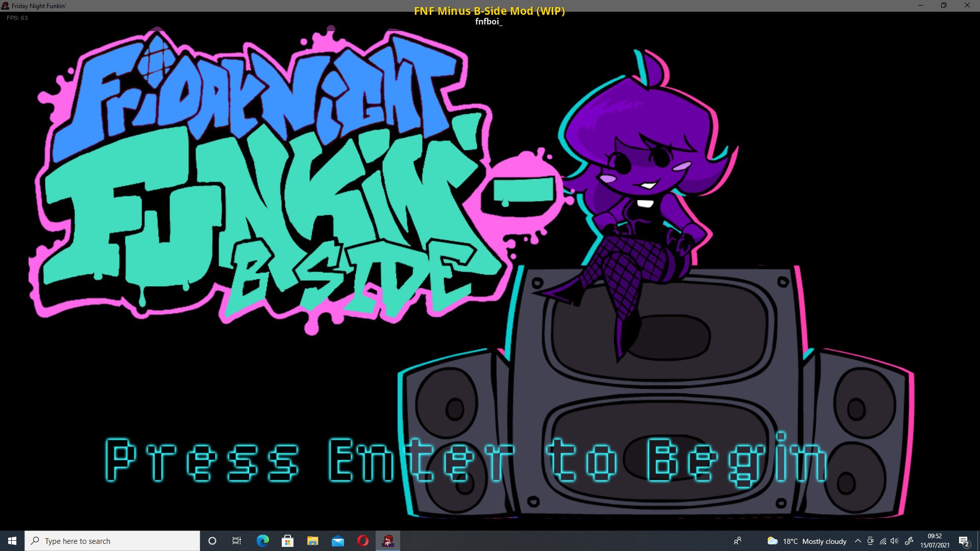Viewport: 980px width, 551px height.
Task: Click the Friday Night Funkin' taskbar icon
Action: tap(388, 541)
